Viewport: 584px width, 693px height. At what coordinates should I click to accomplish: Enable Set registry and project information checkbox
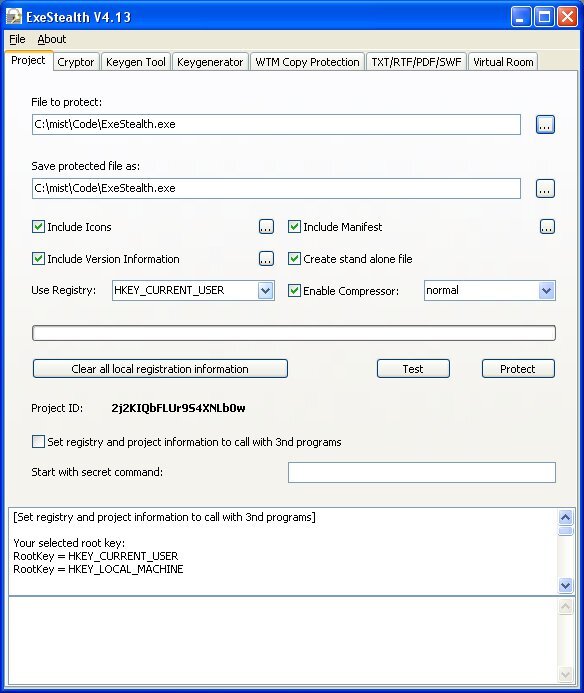[x=38, y=442]
